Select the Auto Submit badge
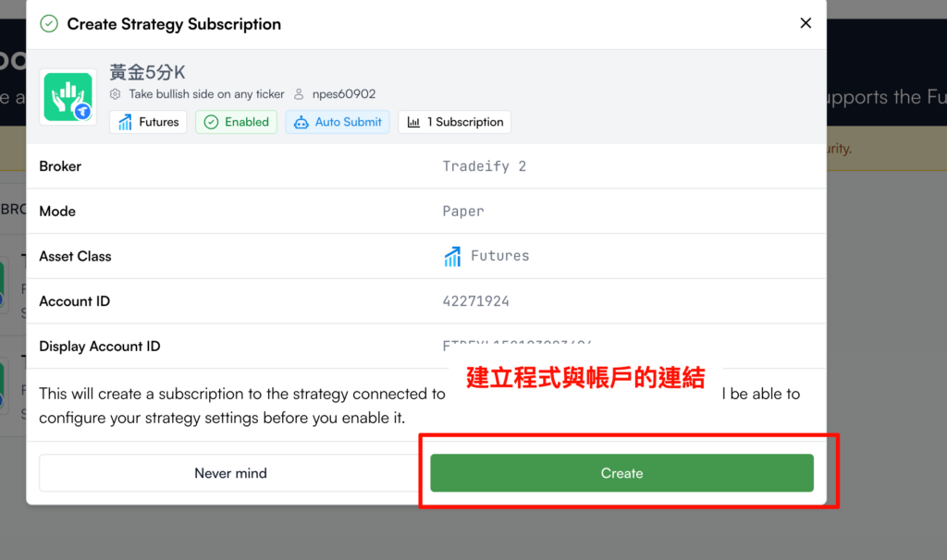The width and height of the screenshot is (947, 560). 338,122
